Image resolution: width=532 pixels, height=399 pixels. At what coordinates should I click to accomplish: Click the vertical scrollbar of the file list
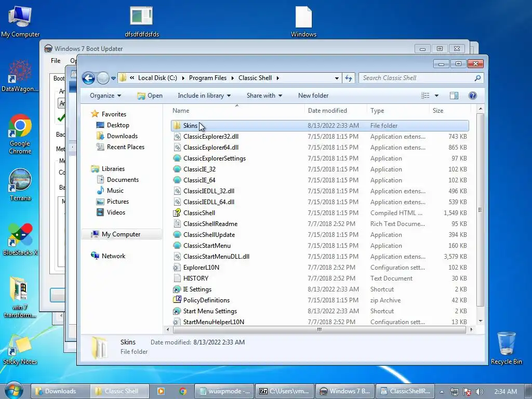(480, 210)
